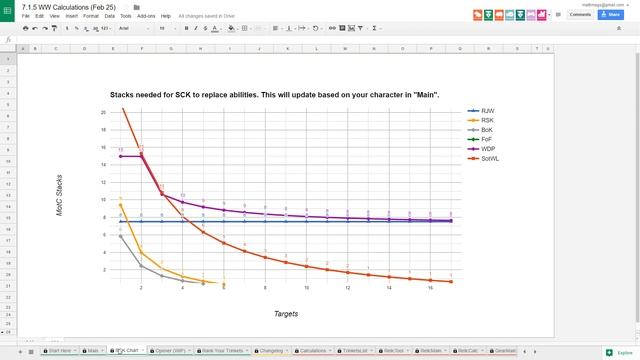The height and width of the screenshot is (360, 640).
Task: Open the account email dropdown
Action: (x=606, y=4)
